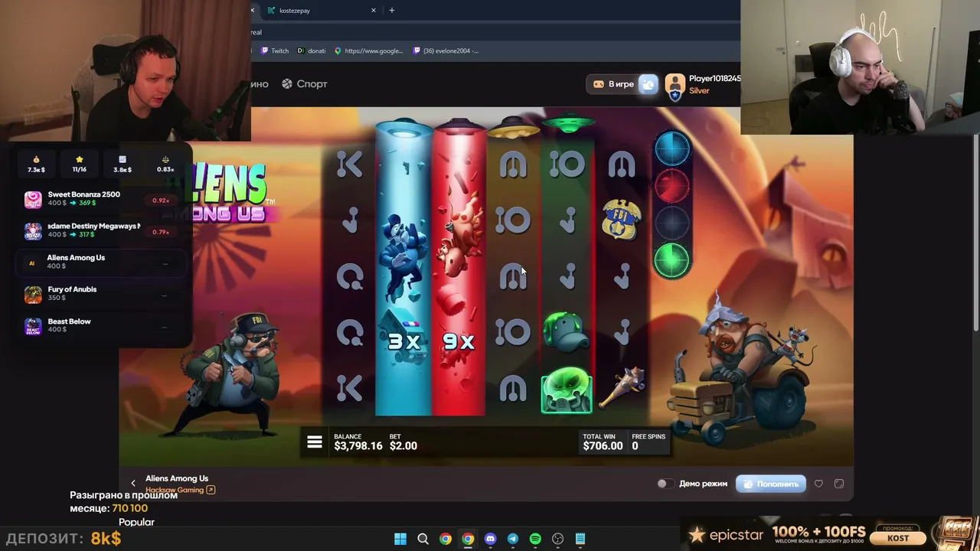This screenshot has width=980, height=551.
Task: Select Sweet Bonanza 2500 in bonus list
Action: tap(100, 200)
